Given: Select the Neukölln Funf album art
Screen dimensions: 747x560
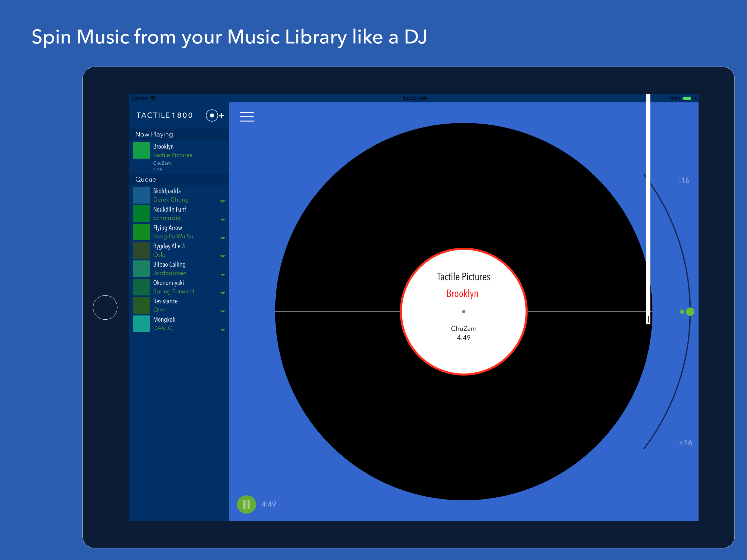Looking at the screenshot, I should pos(141,214).
